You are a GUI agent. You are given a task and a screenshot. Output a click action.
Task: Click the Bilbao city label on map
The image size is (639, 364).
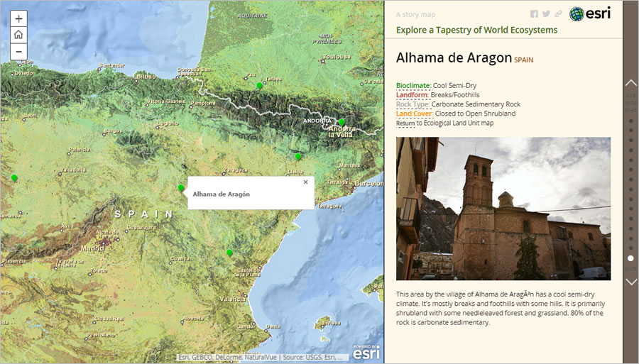pyautogui.click(x=146, y=77)
